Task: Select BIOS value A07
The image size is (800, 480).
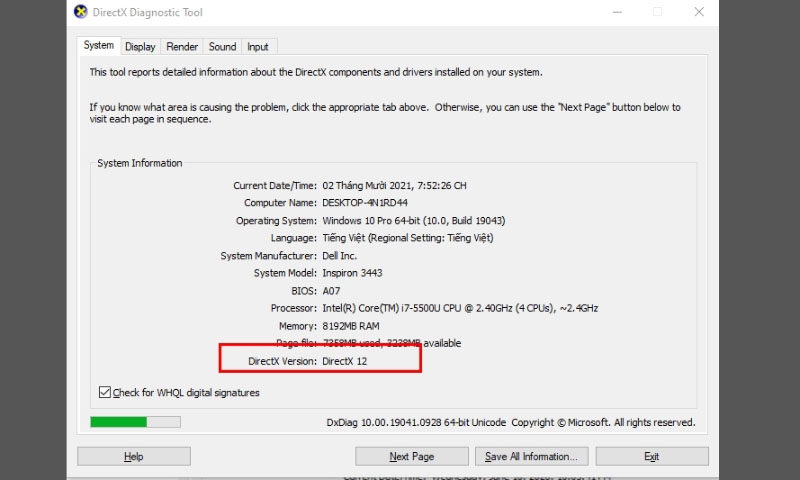Action: (331, 291)
